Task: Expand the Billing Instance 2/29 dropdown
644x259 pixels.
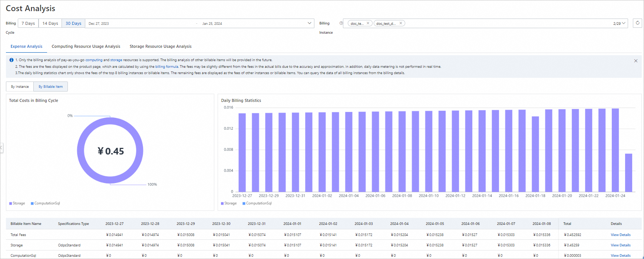Action: coord(624,23)
